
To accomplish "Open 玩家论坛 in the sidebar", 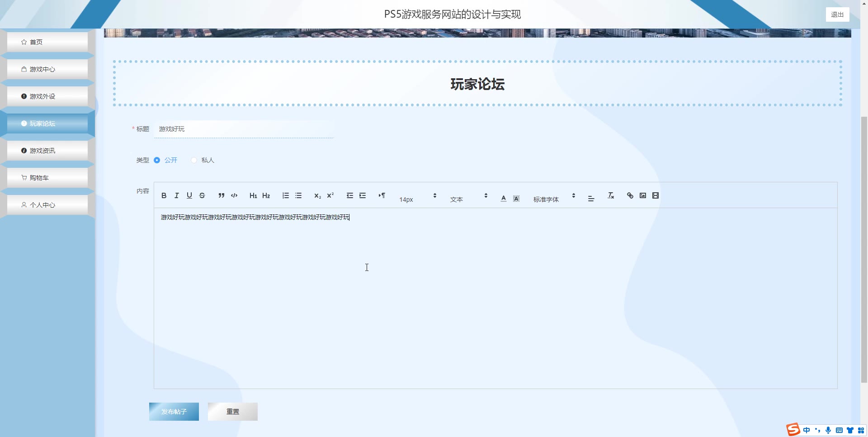I will click(47, 123).
